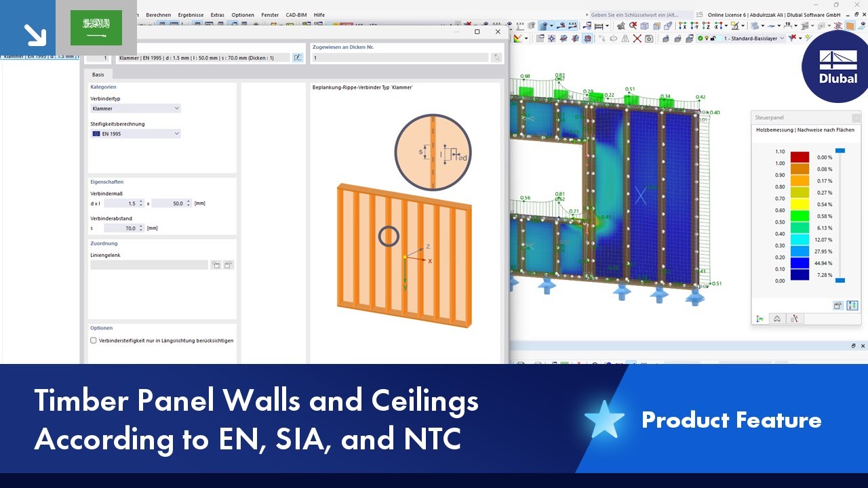Increase the connector diameter d spinner
This screenshot has height=488, width=868.
pyautogui.click(x=141, y=201)
